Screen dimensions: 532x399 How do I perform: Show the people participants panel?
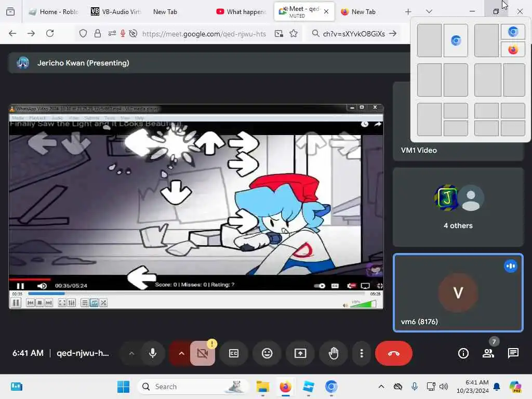click(x=488, y=353)
